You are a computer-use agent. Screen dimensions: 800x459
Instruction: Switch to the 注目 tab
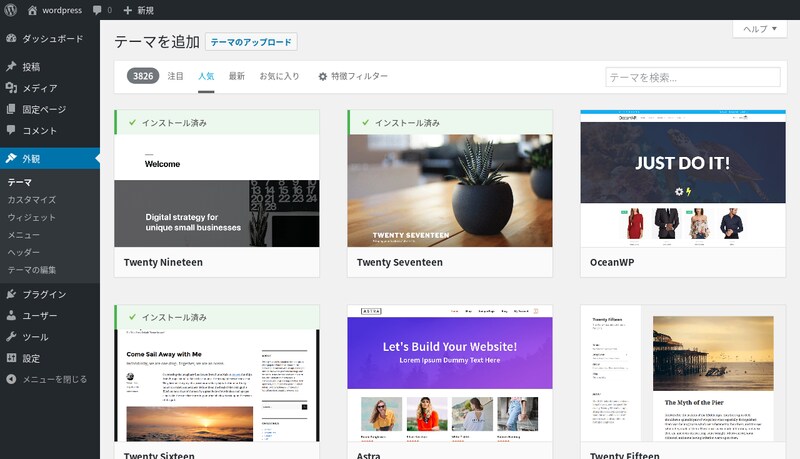176,76
